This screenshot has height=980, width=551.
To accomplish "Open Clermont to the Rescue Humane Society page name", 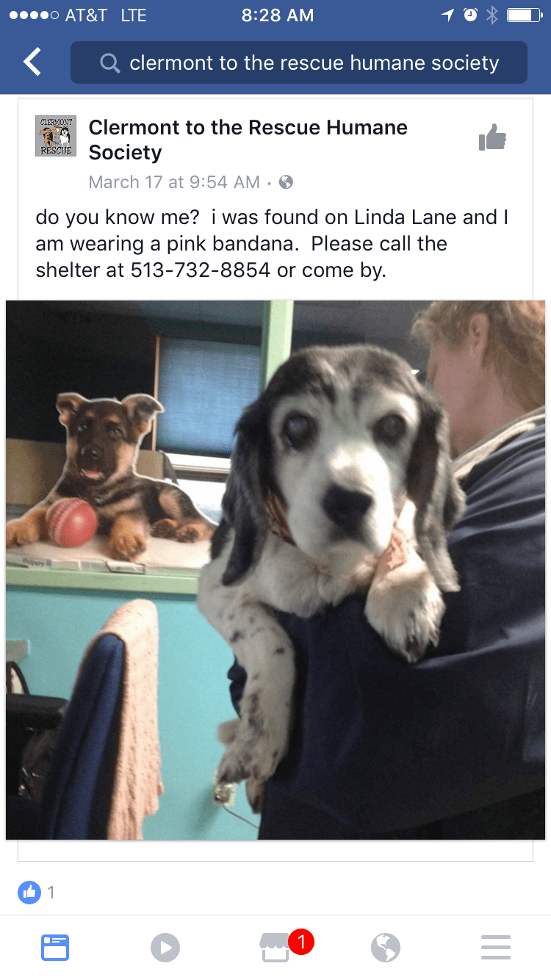I will click(248, 140).
